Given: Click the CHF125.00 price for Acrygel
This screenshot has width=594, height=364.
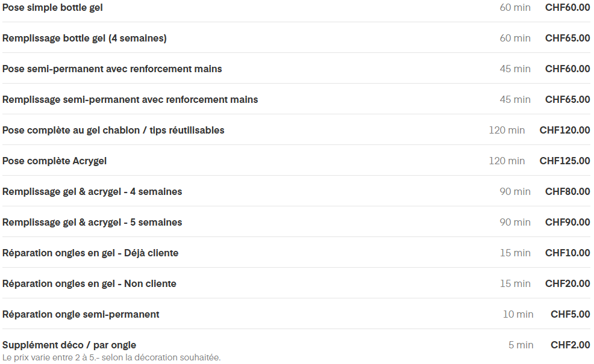Looking at the screenshot, I should pos(564,161).
